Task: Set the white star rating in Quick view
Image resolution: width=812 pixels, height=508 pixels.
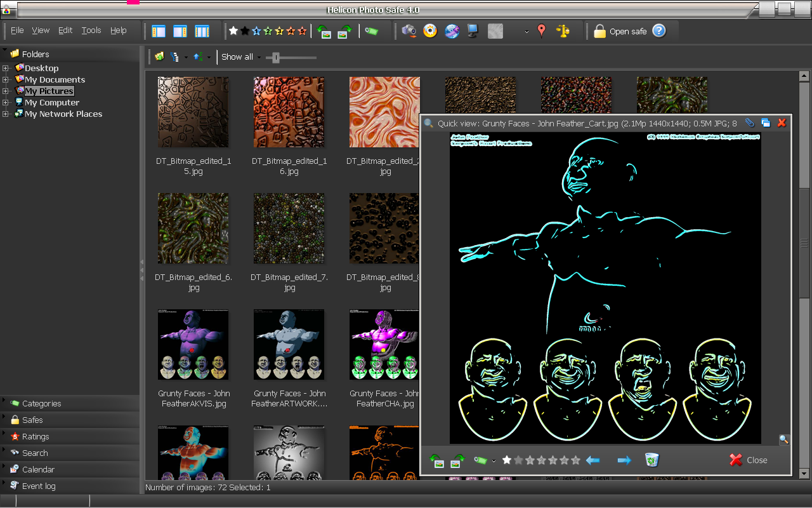Action: tap(507, 460)
